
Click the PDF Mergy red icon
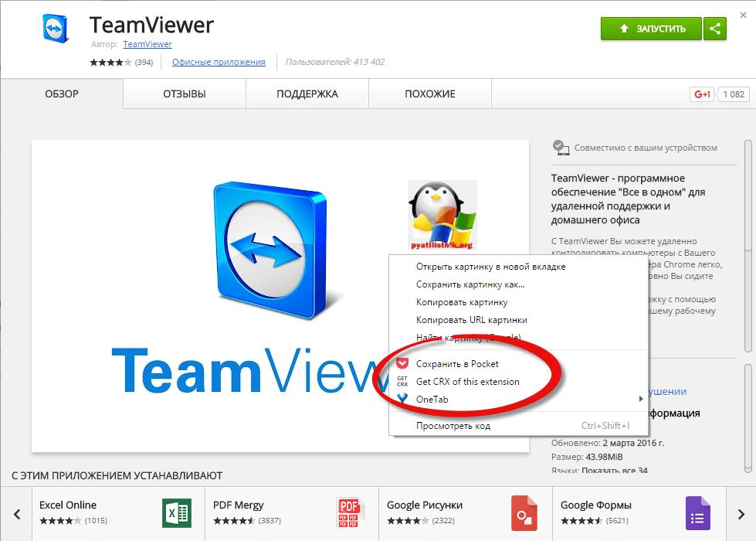click(x=350, y=513)
